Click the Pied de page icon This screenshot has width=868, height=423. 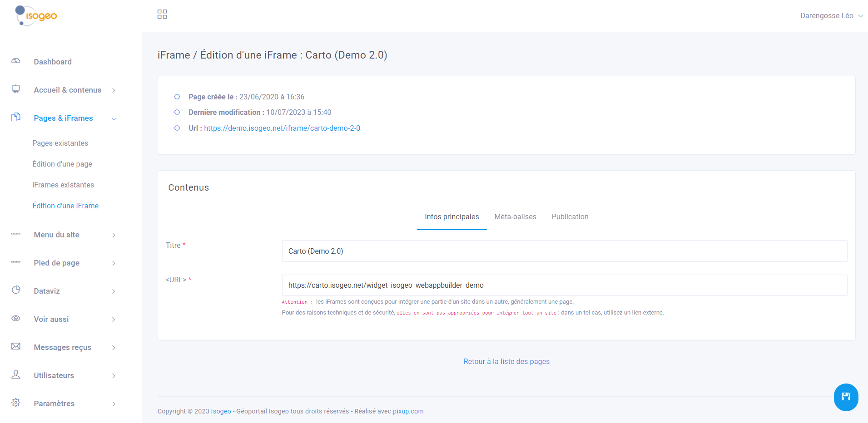(x=16, y=262)
